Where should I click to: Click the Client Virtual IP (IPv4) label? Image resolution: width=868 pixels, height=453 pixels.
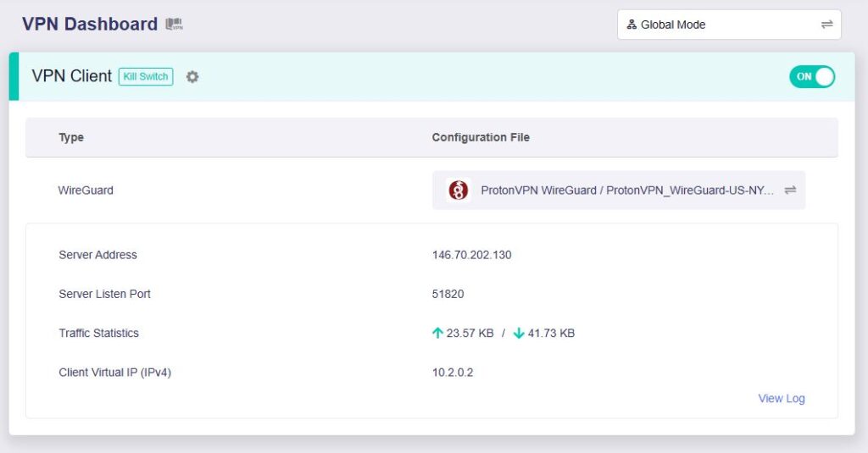coord(115,373)
